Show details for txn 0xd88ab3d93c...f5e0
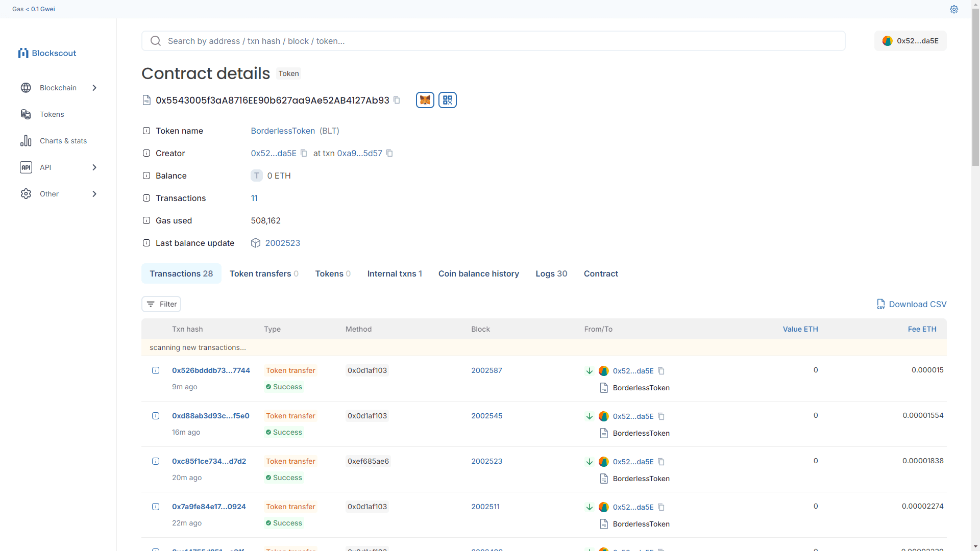980x551 pixels. point(156,416)
